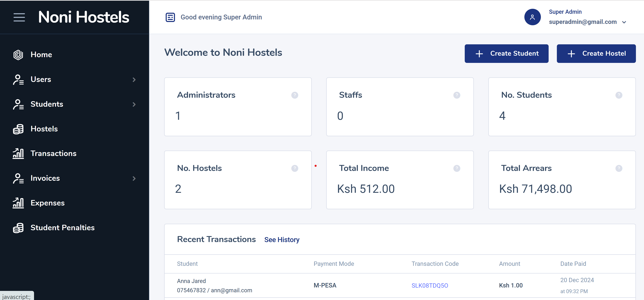644x300 pixels.
Task: Click the Student Penalties coins icon
Action: point(18,228)
